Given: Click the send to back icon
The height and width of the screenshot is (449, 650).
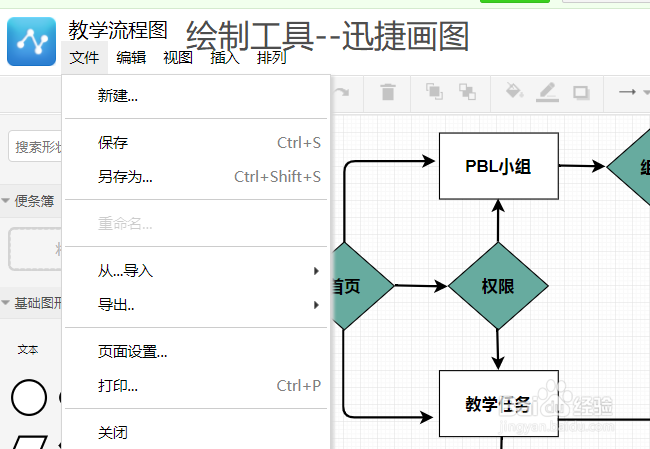Looking at the screenshot, I should [x=467, y=92].
